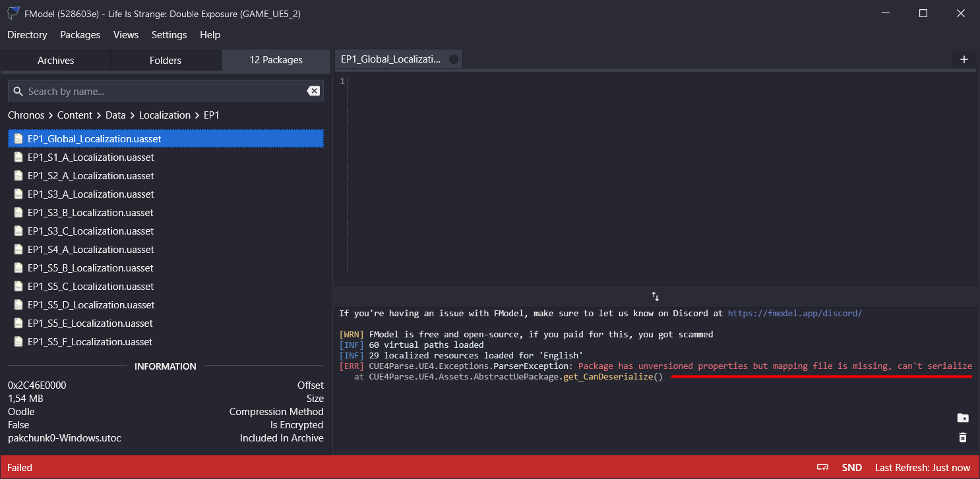Screen dimensions: 980x479
Task: Click the Failed status text
Action: click(x=20, y=468)
